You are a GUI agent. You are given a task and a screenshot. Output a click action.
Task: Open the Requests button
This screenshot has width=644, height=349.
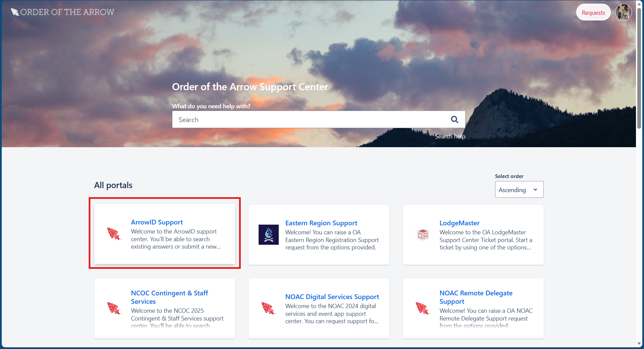click(x=593, y=12)
